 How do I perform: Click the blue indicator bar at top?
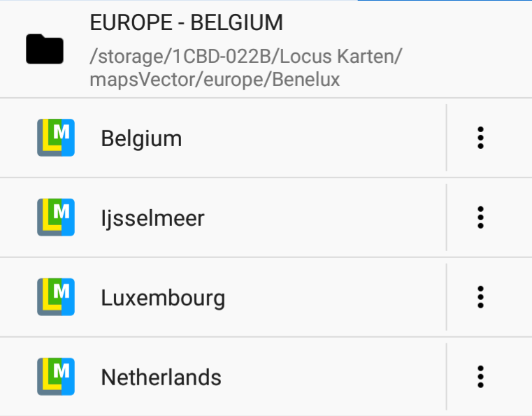click(x=444, y=1)
